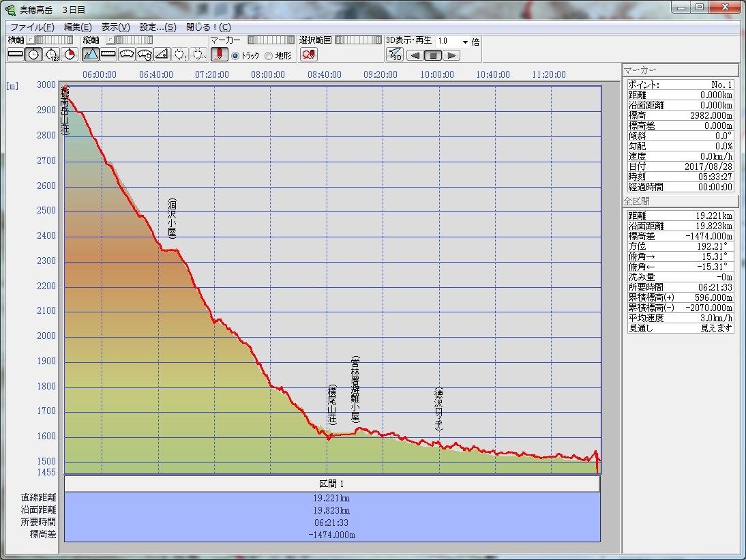The width and height of the screenshot is (746, 560).
Task: Click the 沿面距離 19.823km in 全区間 panel
Action: [x=714, y=226]
